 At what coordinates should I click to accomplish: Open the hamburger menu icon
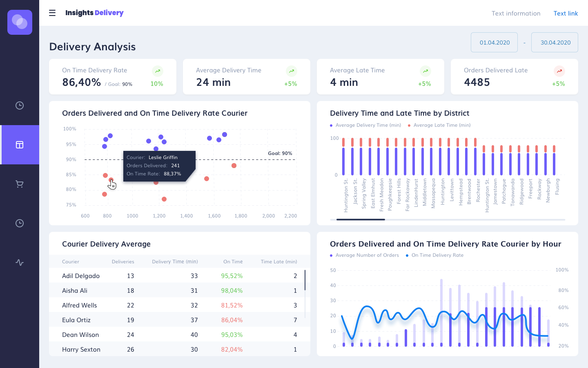pyautogui.click(x=52, y=13)
